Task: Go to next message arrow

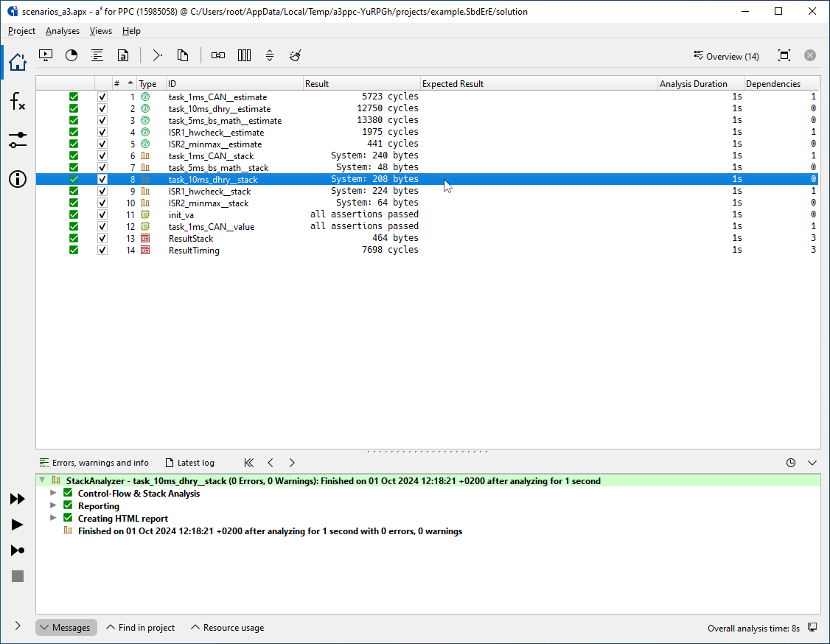Action: tap(292, 463)
